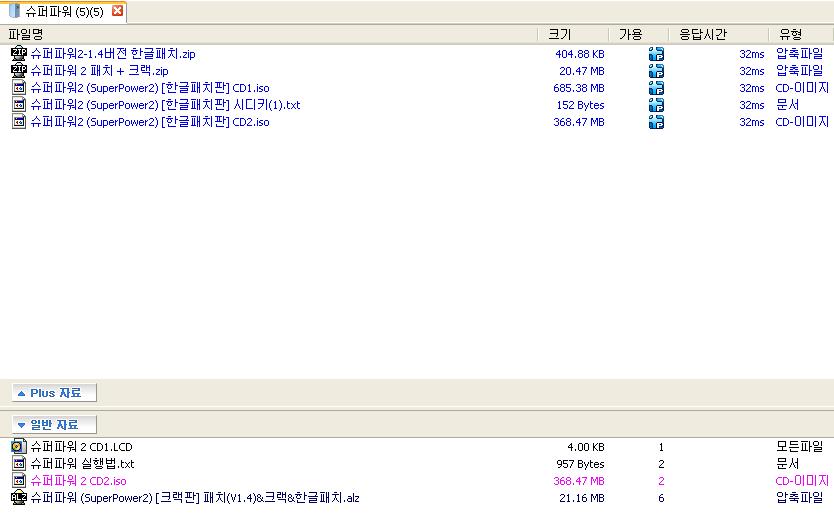Close the 슈퍼파워 (5)(5) search tab
The height and width of the screenshot is (517, 834).
click(x=118, y=11)
